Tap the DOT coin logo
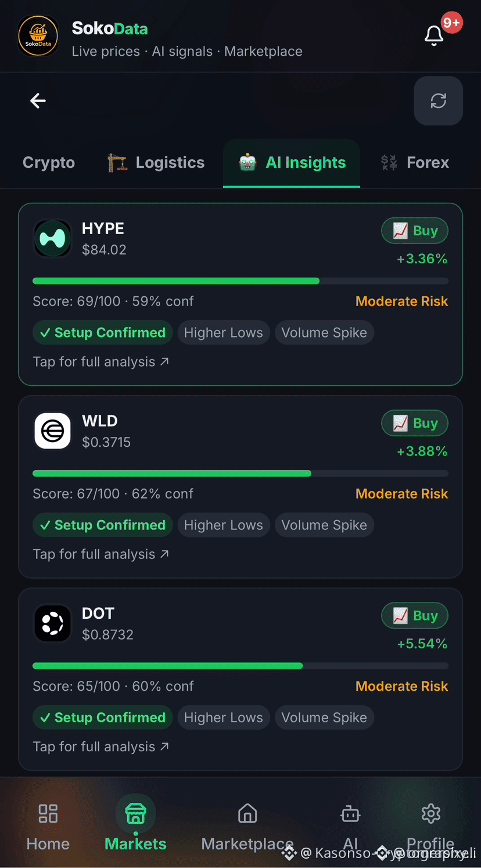The width and height of the screenshot is (481, 868). [52, 623]
